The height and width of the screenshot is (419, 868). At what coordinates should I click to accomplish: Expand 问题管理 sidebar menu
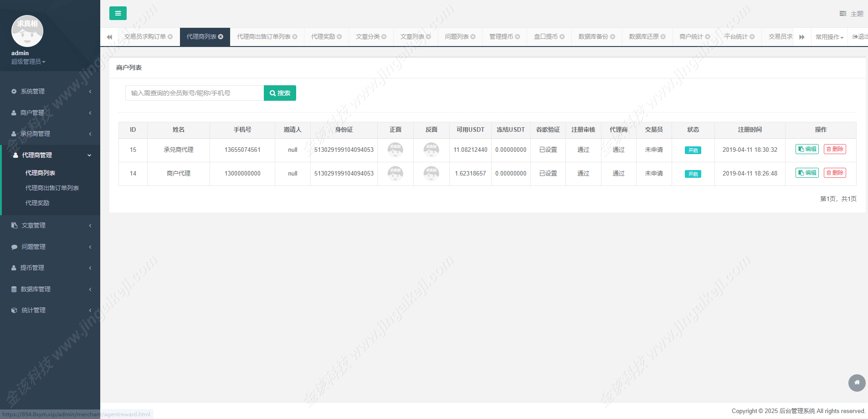tap(50, 247)
